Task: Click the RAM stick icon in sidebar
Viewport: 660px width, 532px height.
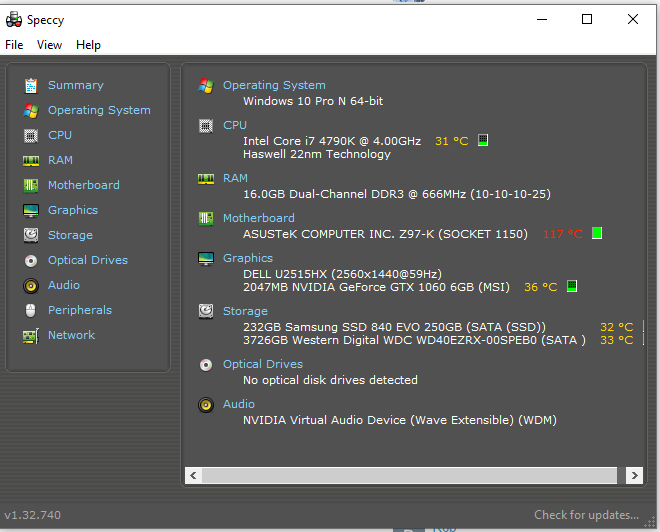Action: 31,160
